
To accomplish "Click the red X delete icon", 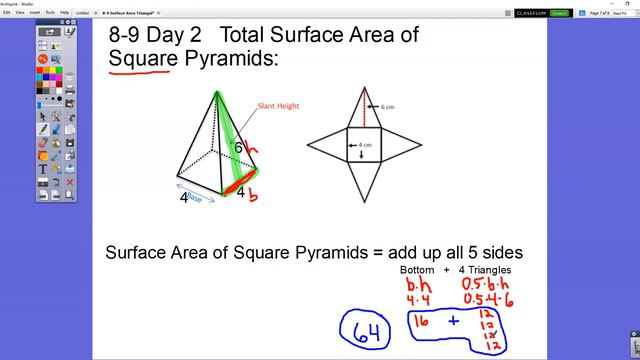I will point(70,182).
